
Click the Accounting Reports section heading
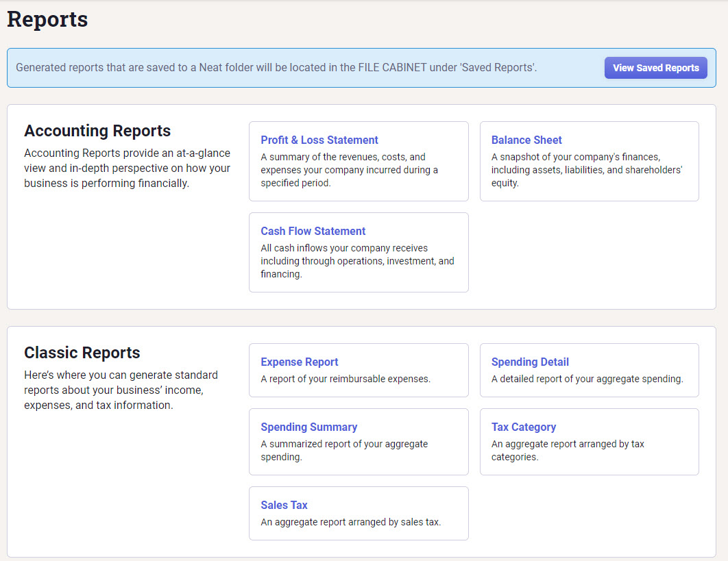tap(97, 131)
